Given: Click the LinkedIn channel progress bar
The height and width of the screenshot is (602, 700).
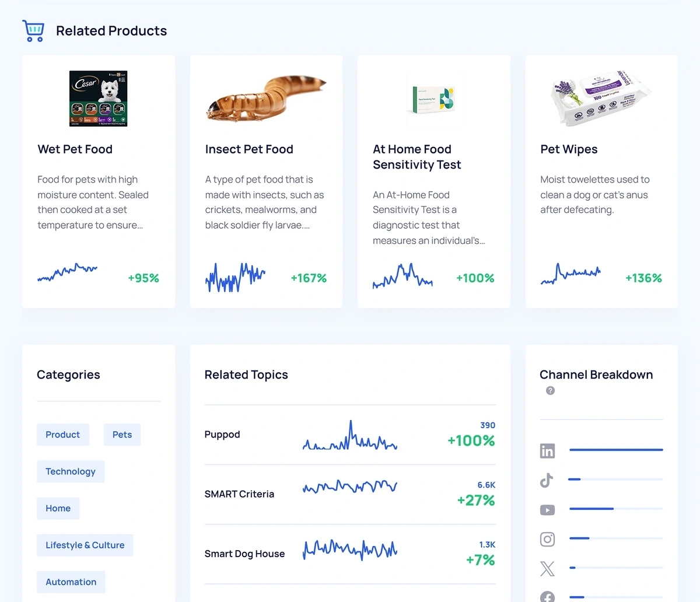Looking at the screenshot, I should click(x=616, y=450).
